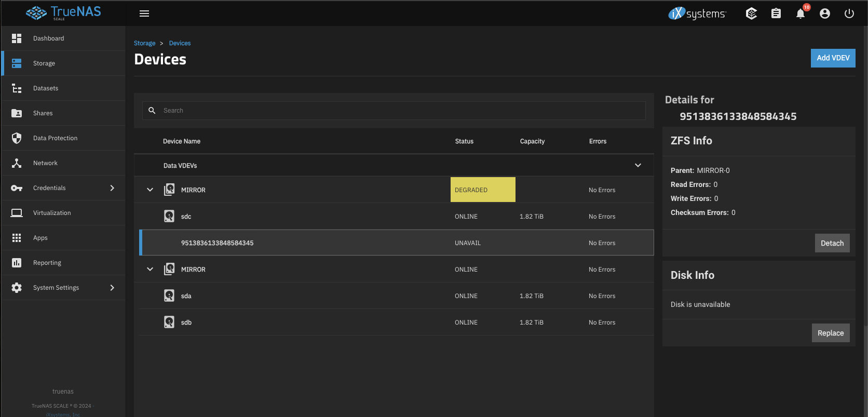Open the jobs clipboard icon

(776, 14)
